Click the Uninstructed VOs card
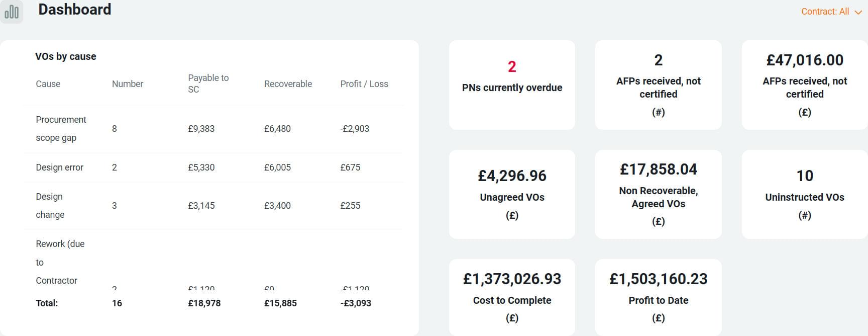Viewport: 868px width, 336px height. pyautogui.click(x=804, y=194)
